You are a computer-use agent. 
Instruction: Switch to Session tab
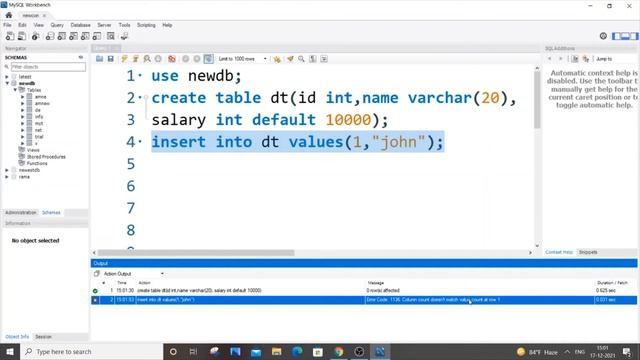point(43,337)
